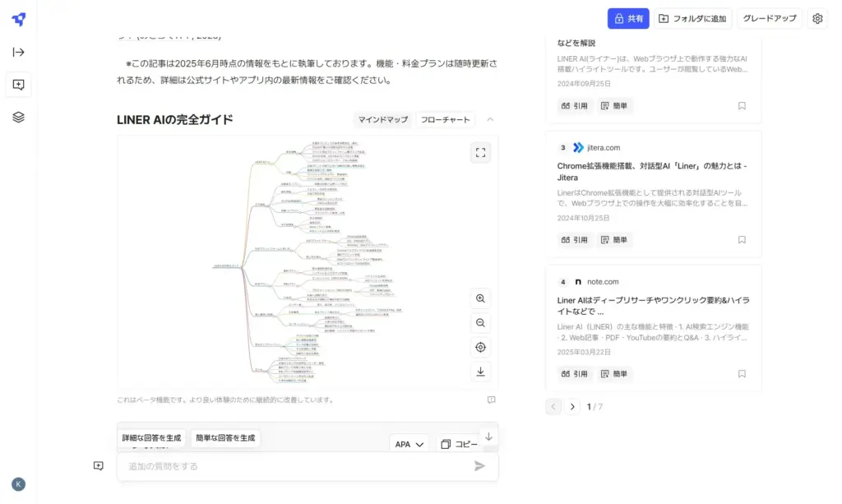Zoom out on the mind map
842x504 pixels.
pyautogui.click(x=480, y=322)
